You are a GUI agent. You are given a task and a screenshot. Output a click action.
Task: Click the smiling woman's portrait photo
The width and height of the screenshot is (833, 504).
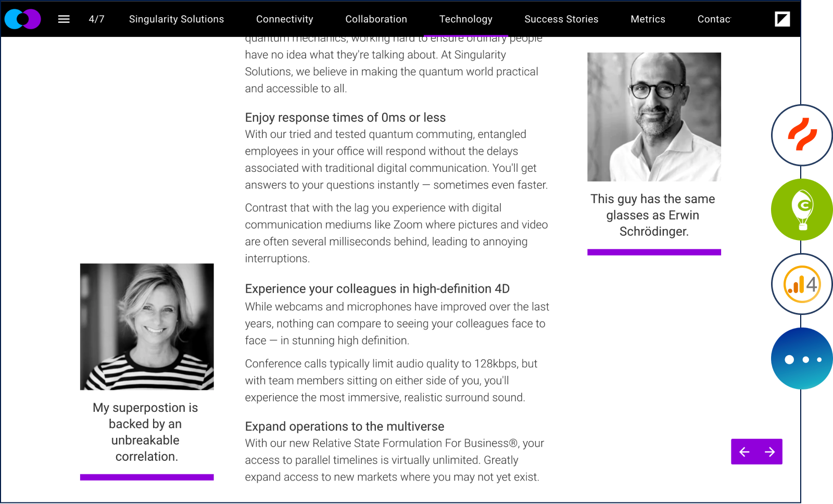pos(147,326)
